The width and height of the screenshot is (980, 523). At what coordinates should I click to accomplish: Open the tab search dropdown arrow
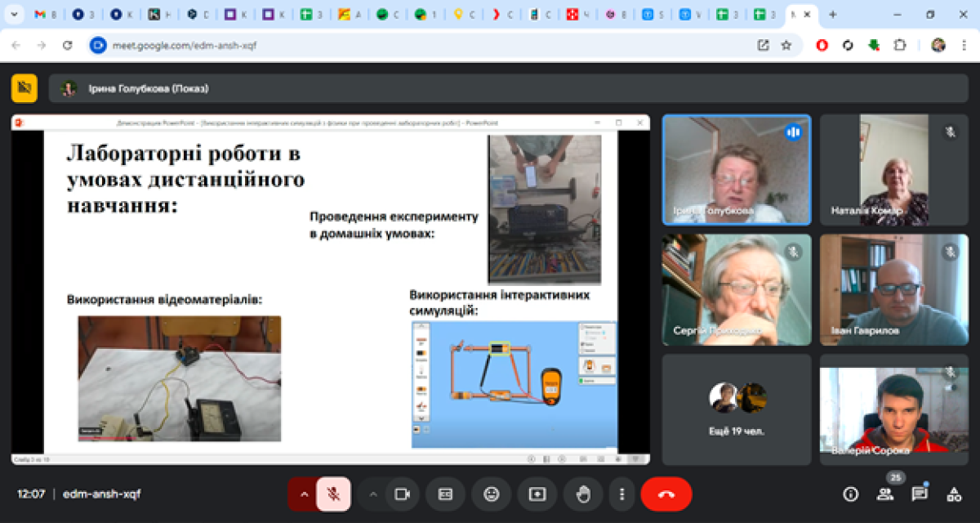pyautogui.click(x=14, y=15)
